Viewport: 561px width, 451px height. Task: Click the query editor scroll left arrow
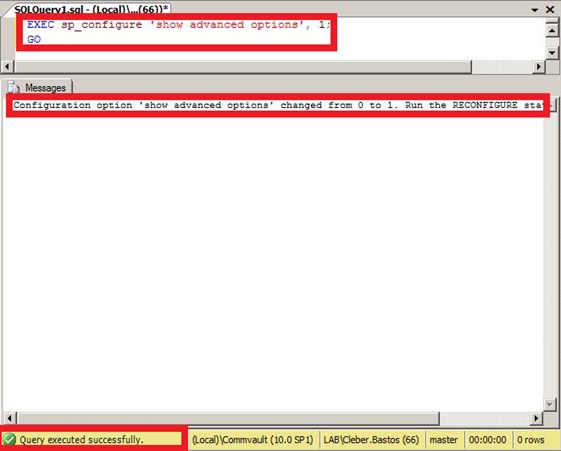7,67
